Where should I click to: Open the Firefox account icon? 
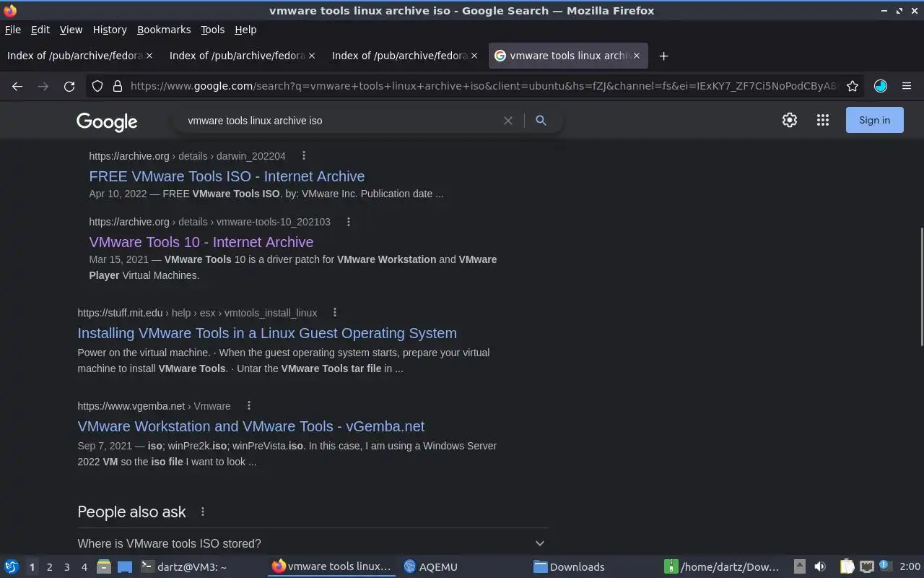(x=880, y=86)
